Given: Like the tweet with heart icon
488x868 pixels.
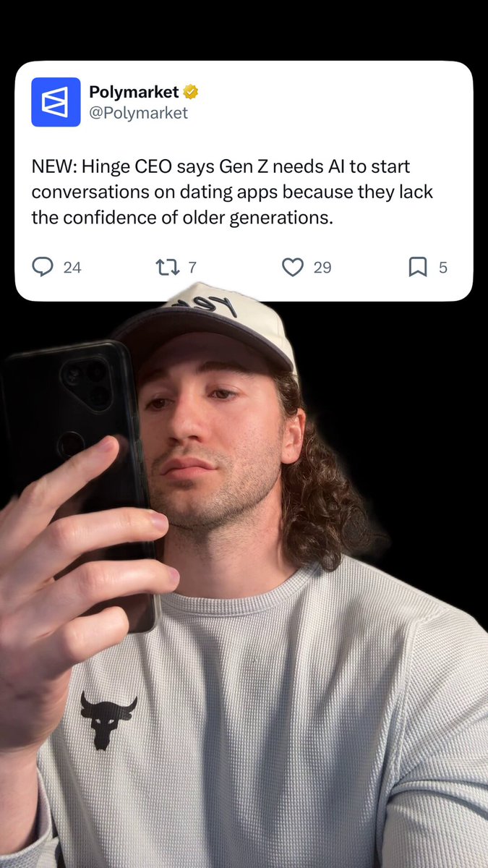Looking at the screenshot, I should point(292,268).
